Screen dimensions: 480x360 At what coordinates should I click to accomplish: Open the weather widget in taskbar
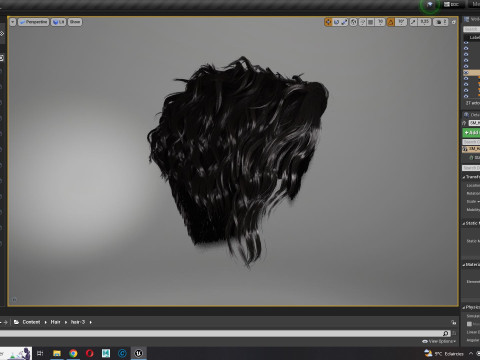(x=444, y=353)
